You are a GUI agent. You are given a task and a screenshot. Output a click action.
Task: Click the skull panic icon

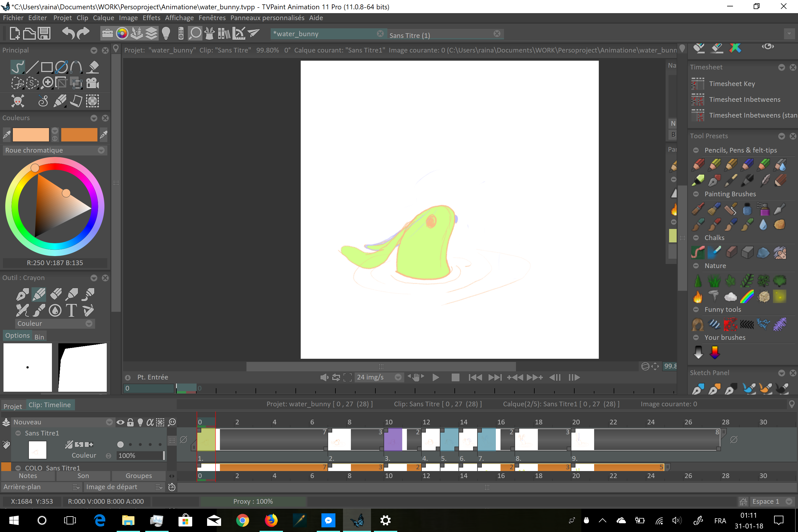coord(17,101)
